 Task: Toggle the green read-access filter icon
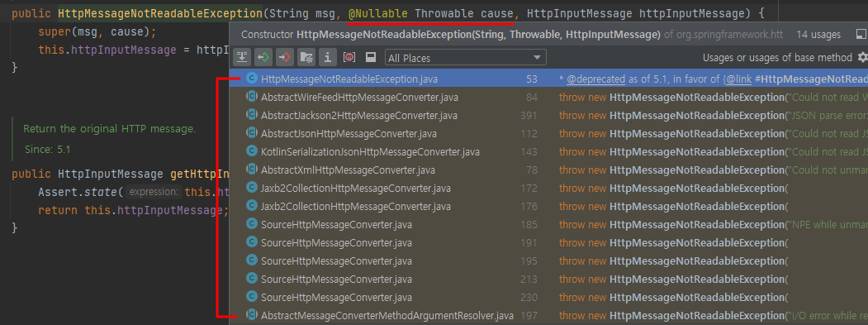tap(263, 57)
